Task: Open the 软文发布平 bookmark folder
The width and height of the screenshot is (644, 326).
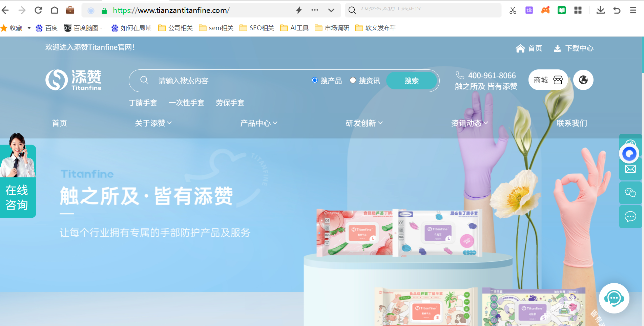Action: coord(375,28)
